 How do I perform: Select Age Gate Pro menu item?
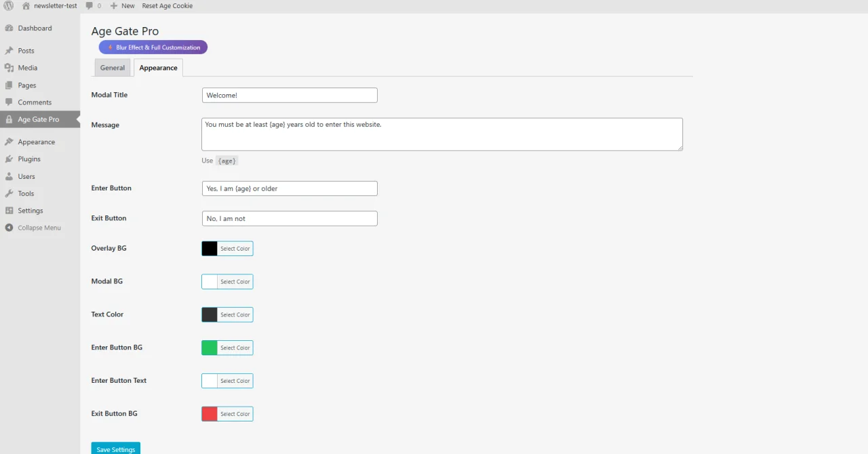click(40, 119)
